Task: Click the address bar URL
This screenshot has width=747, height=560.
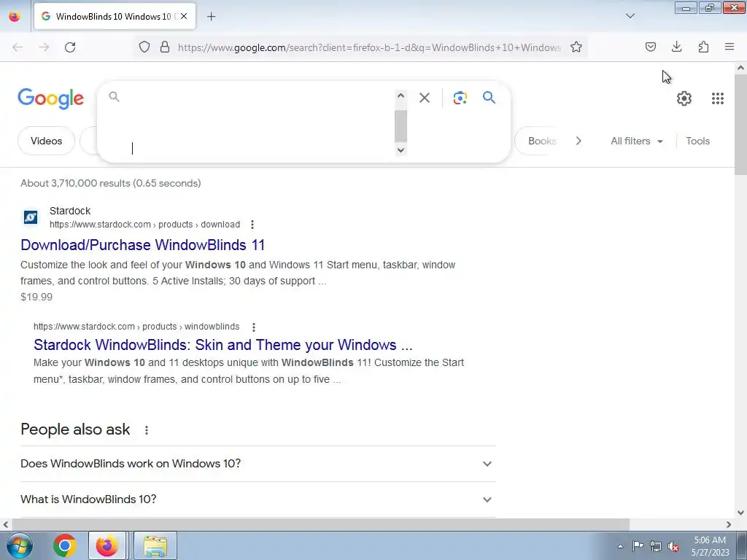Action: click(369, 47)
